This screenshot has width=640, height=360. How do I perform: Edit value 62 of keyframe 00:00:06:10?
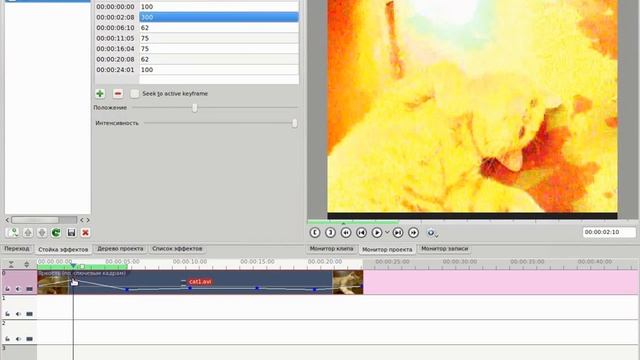click(219, 28)
